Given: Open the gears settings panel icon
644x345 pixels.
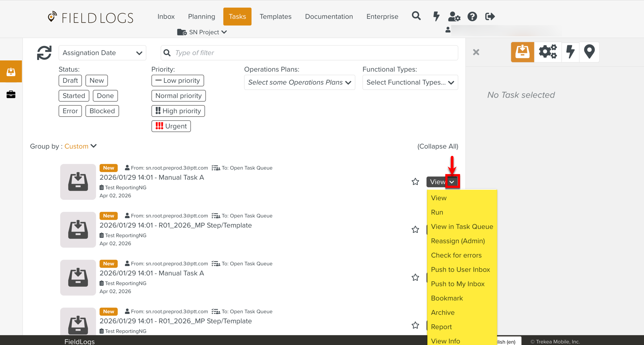Looking at the screenshot, I should pyautogui.click(x=547, y=52).
